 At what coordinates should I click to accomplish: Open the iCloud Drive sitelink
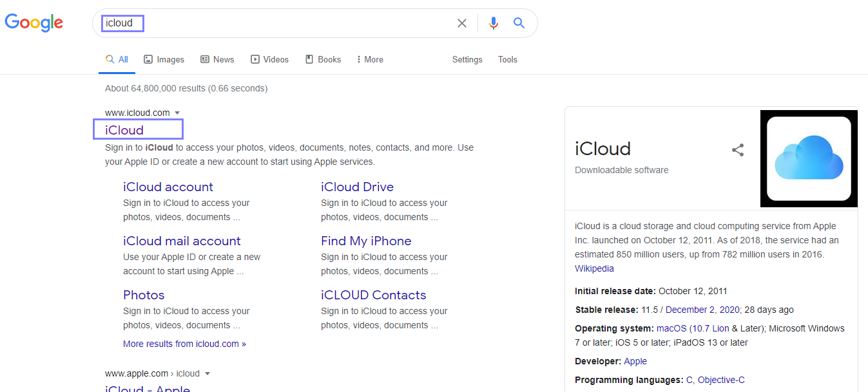357,187
